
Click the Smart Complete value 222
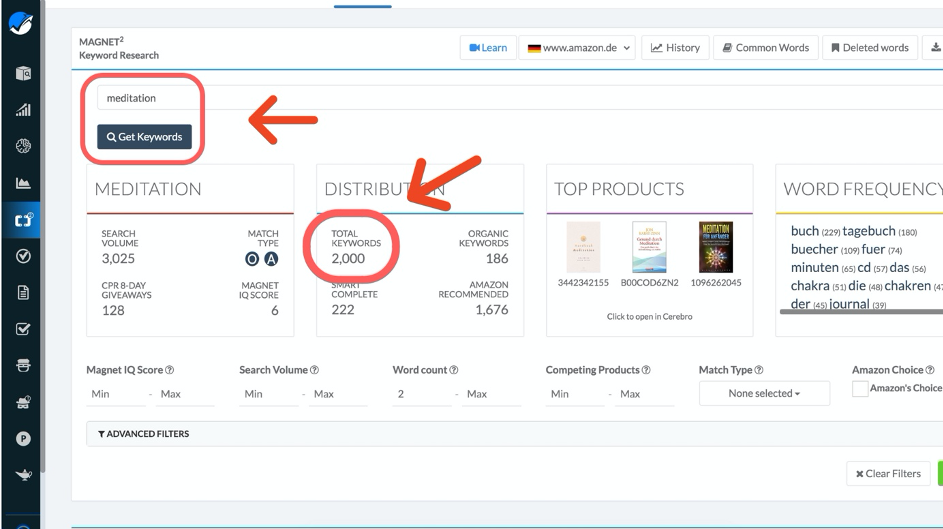click(x=343, y=310)
